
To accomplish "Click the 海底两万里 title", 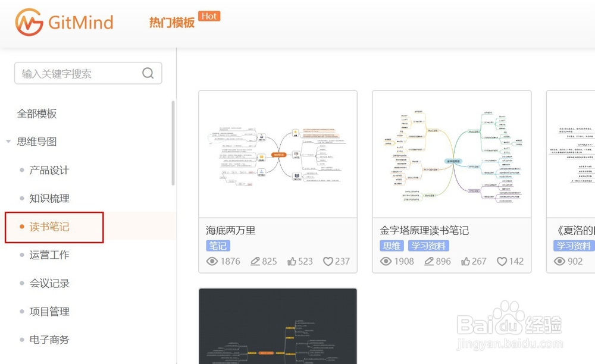I will tap(231, 230).
